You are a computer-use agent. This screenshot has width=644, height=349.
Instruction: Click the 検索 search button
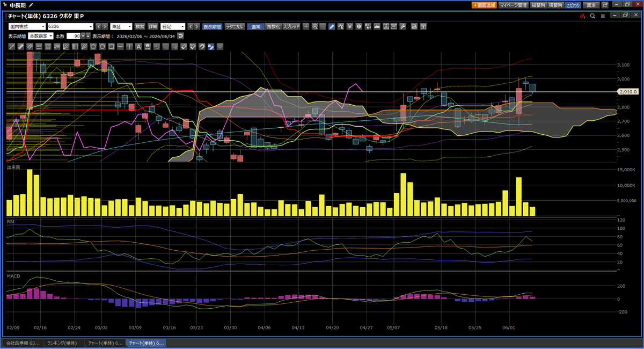(x=140, y=26)
